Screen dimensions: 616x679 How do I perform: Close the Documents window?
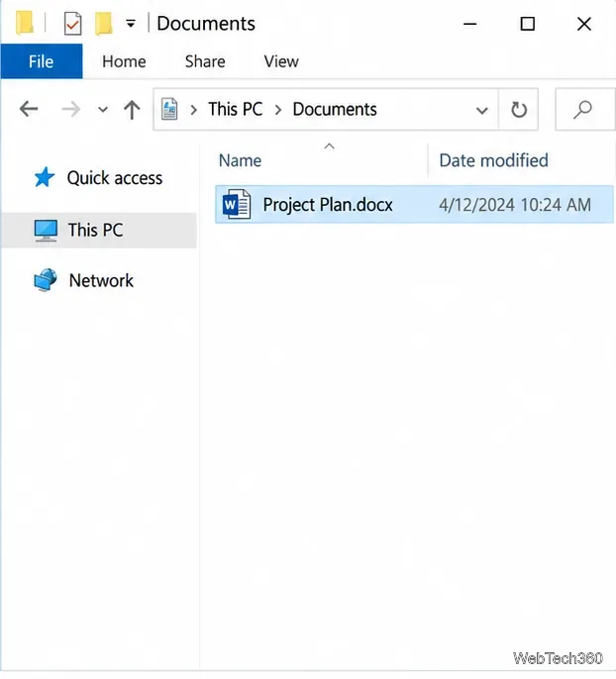pyautogui.click(x=584, y=24)
